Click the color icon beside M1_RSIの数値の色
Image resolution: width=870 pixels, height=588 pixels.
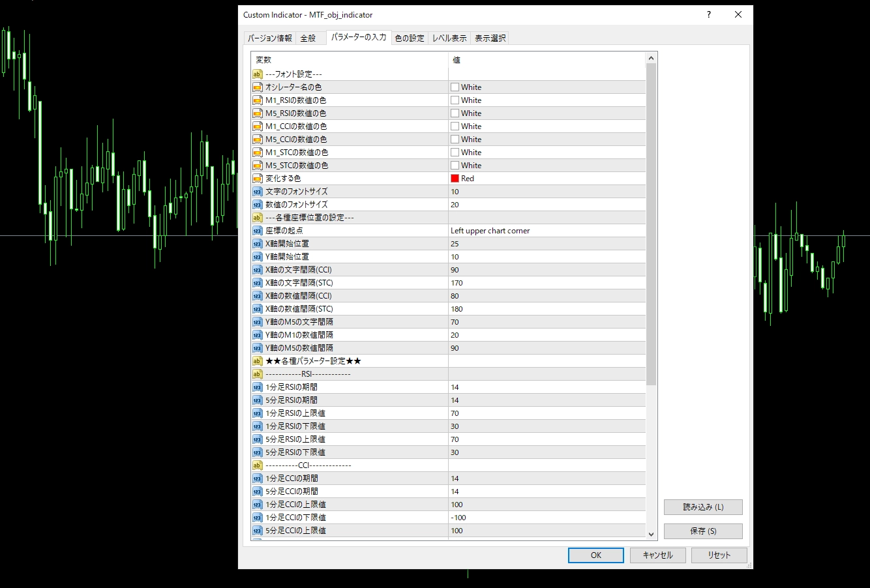pos(258,100)
